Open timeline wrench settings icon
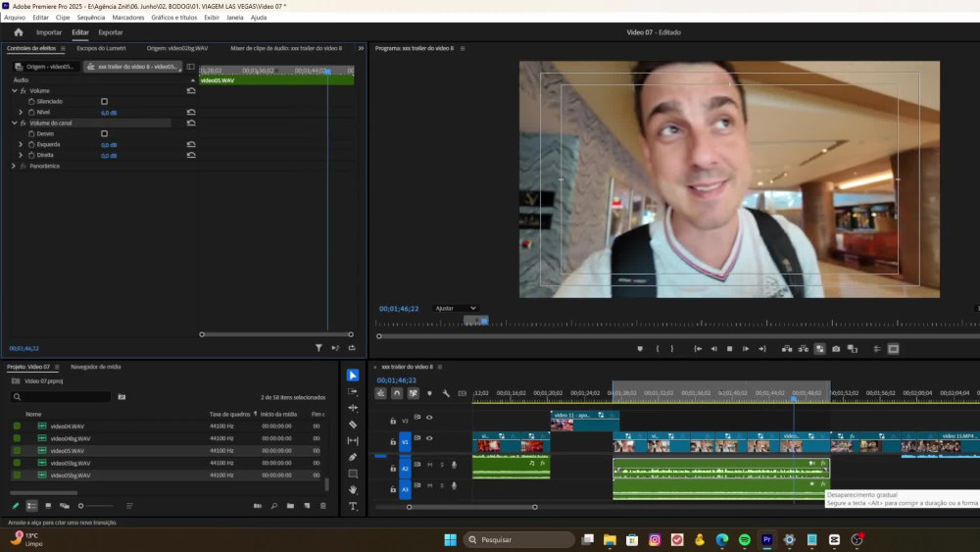This screenshot has width=980, height=552. click(x=446, y=393)
